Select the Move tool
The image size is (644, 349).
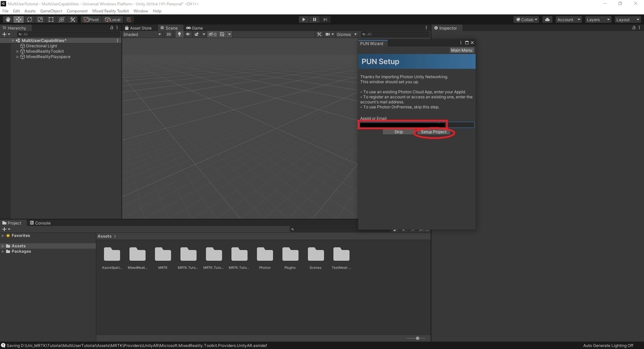pos(19,20)
